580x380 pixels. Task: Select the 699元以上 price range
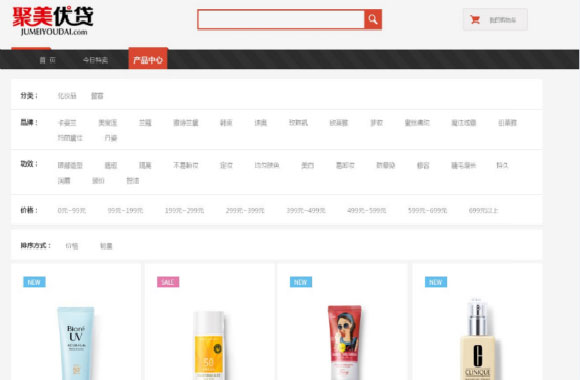click(x=483, y=211)
